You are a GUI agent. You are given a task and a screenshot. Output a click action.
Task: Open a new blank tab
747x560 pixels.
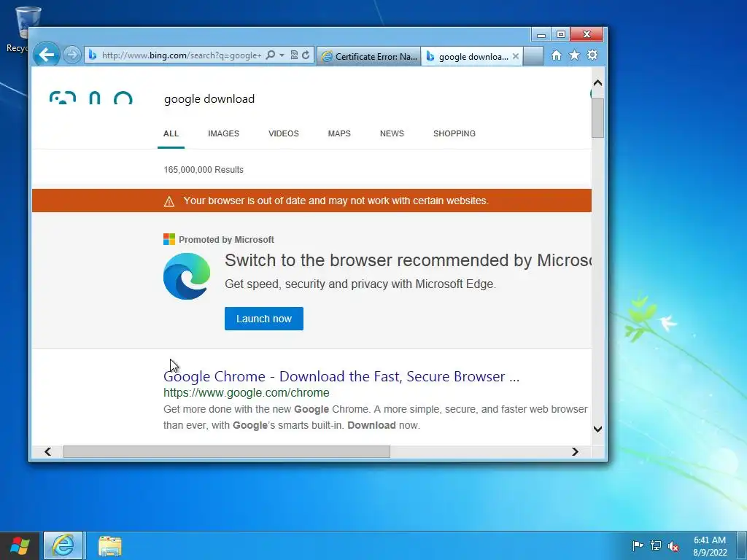533,56
